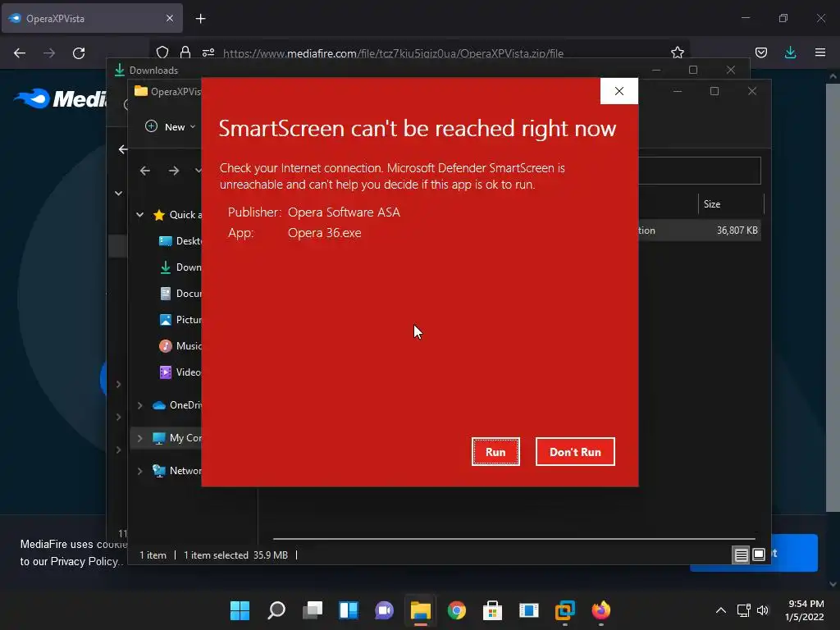Image resolution: width=840 pixels, height=630 pixels.
Task: Select the OperaXPVista browser tab
Action: coord(92,18)
